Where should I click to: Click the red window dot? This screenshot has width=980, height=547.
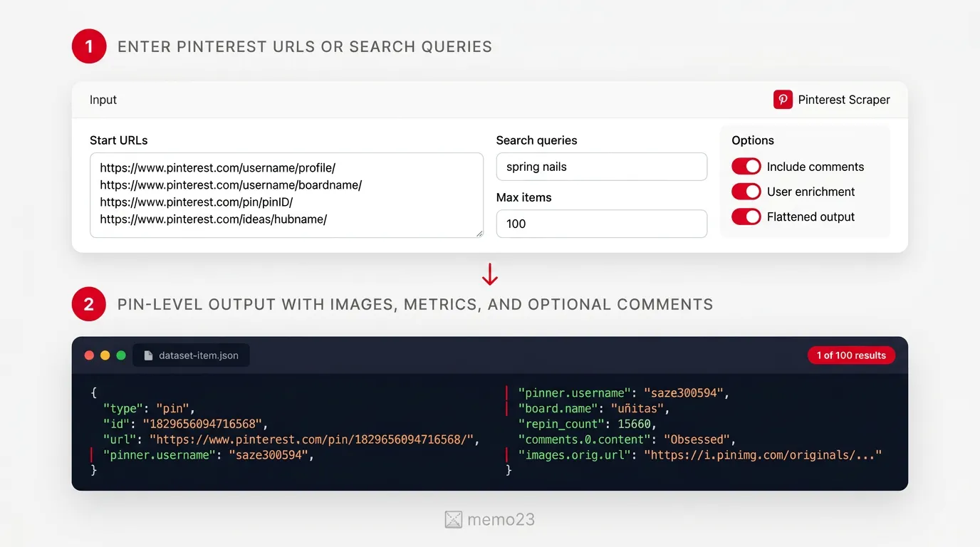[89, 355]
